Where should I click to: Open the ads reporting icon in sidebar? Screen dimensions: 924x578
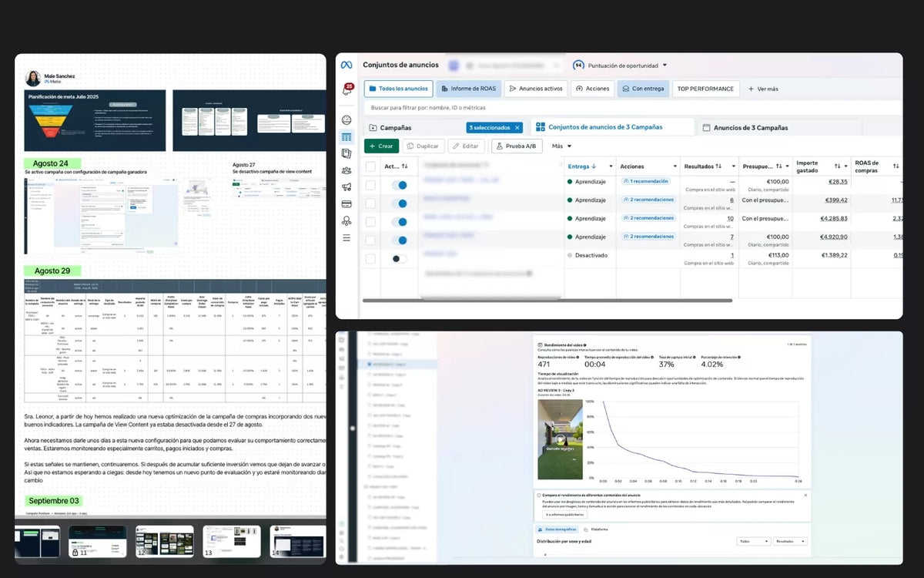[346, 153]
